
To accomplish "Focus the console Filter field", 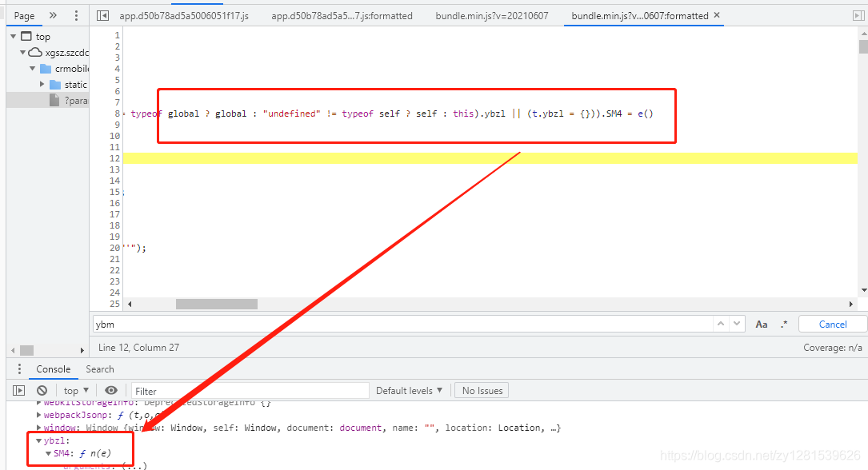I will coord(250,391).
